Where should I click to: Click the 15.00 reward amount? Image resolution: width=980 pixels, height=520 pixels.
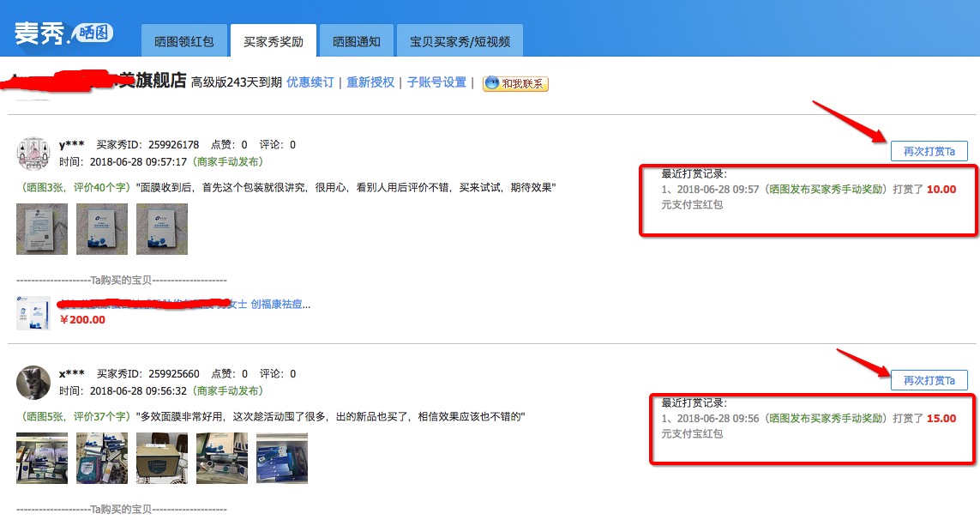[941, 418]
